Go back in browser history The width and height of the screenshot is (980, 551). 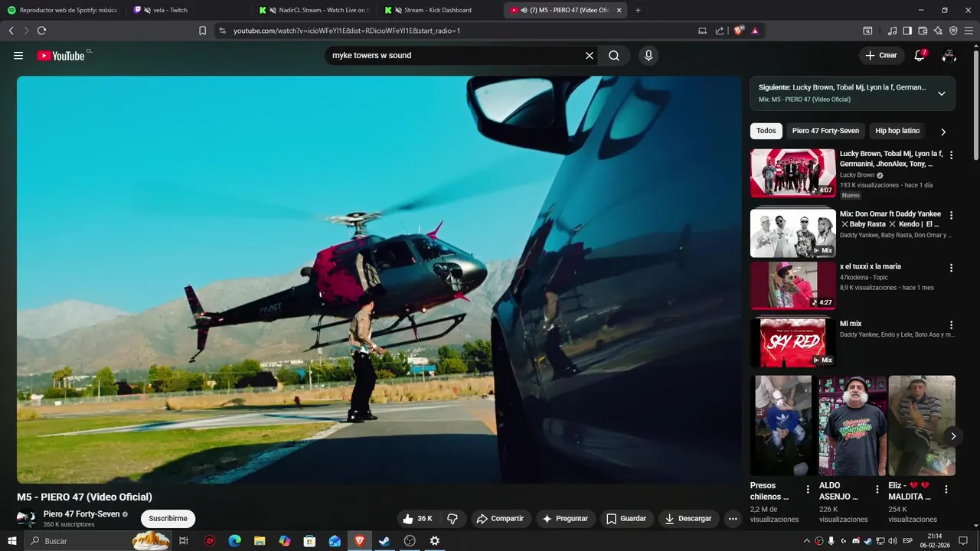coord(11,31)
